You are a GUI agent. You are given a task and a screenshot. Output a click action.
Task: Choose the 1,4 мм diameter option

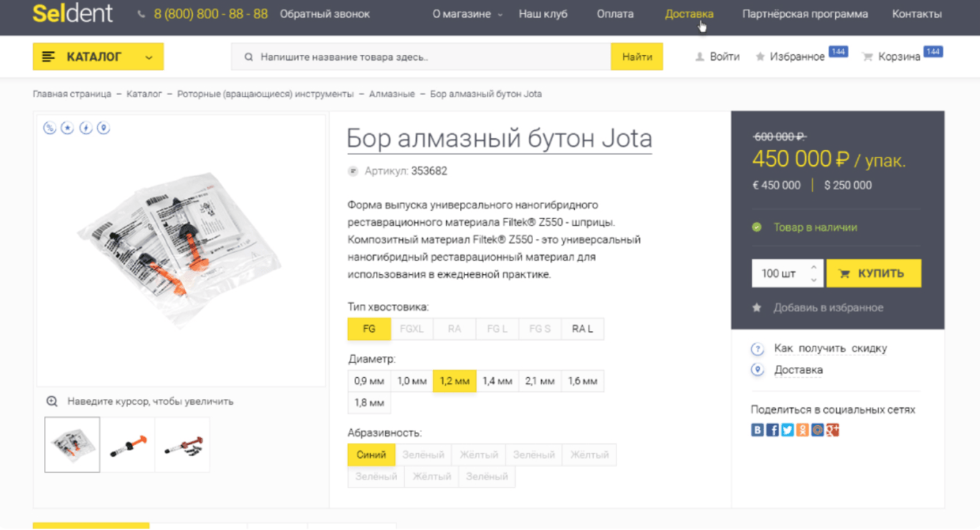pos(497,381)
